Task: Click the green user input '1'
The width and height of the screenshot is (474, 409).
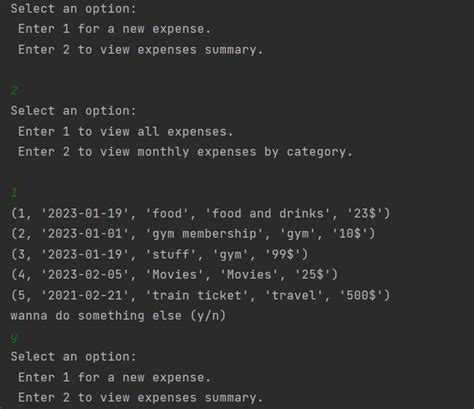Action: pyautogui.click(x=14, y=193)
